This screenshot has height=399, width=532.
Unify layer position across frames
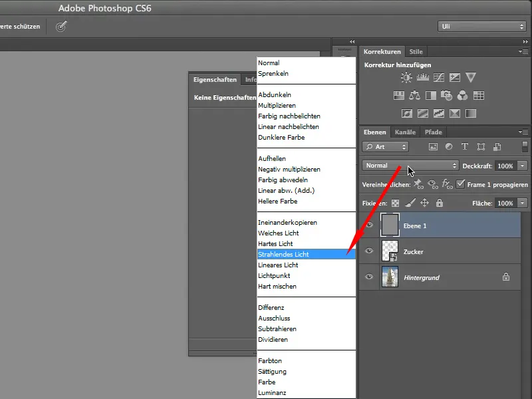pos(418,184)
